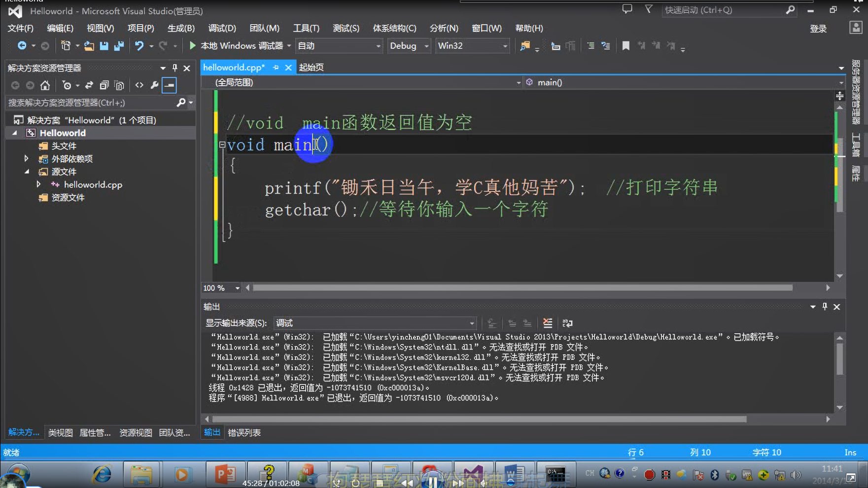Open the 生成(B) menu

[181, 28]
